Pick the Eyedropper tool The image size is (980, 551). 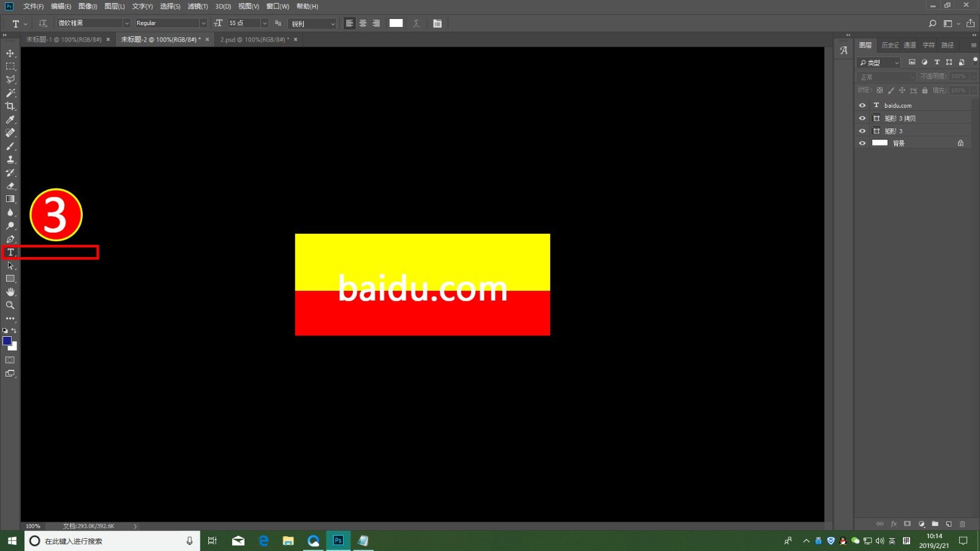[10, 120]
